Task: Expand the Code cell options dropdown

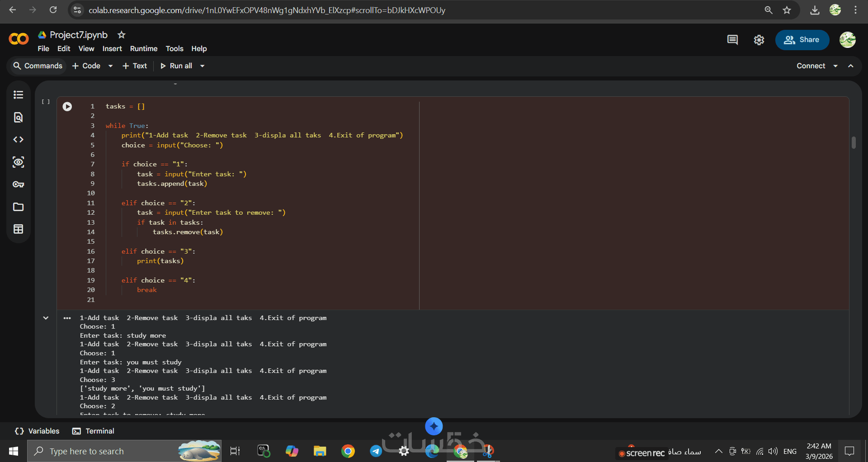Action: 110,66
